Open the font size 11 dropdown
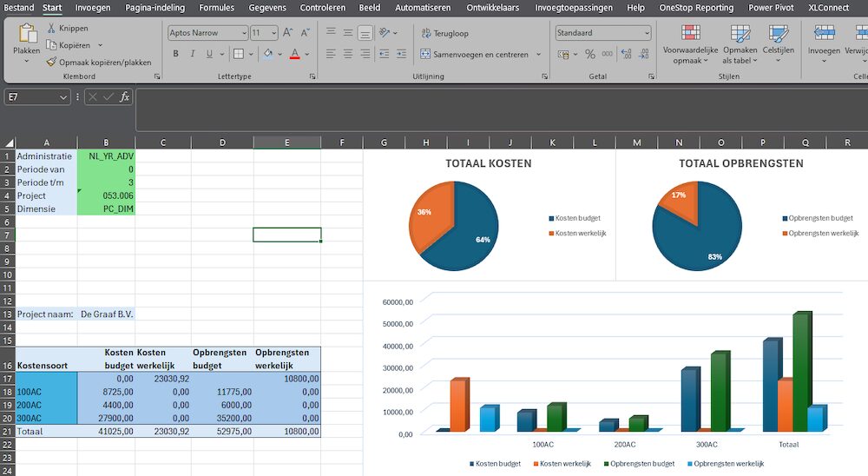Screen dimensions: 868x476 coord(274,33)
